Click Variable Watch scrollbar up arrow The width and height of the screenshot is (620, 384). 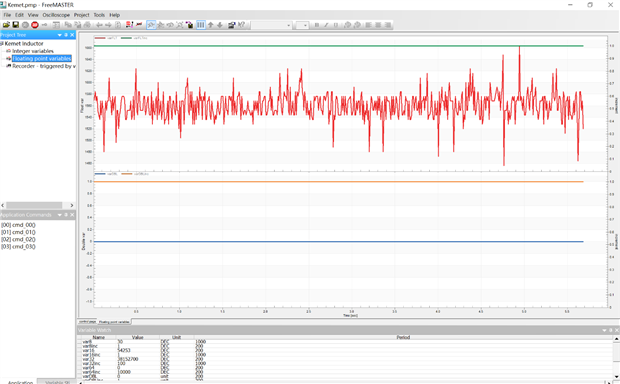coord(616,339)
